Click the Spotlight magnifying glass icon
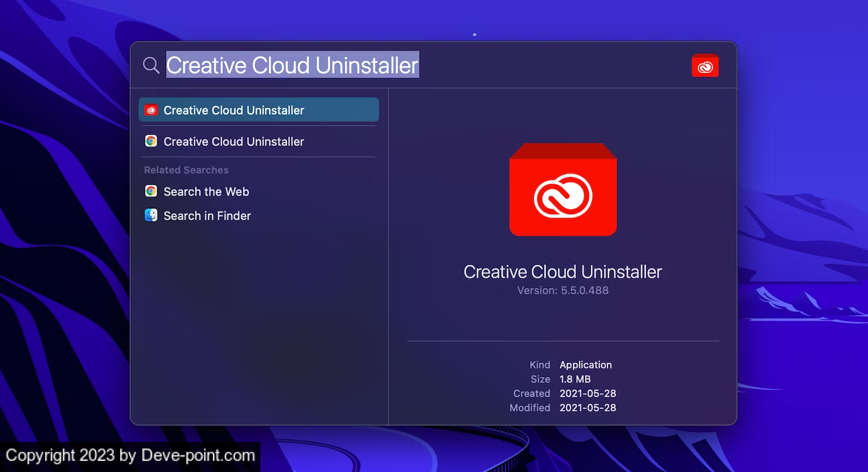This screenshot has height=472, width=868. [151, 65]
